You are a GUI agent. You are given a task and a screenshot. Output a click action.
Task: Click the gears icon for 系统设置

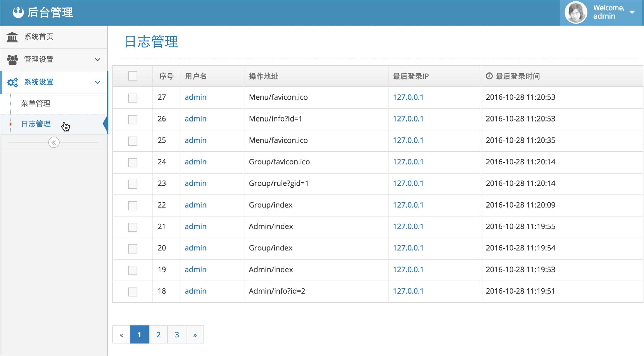[x=12, y=82]
